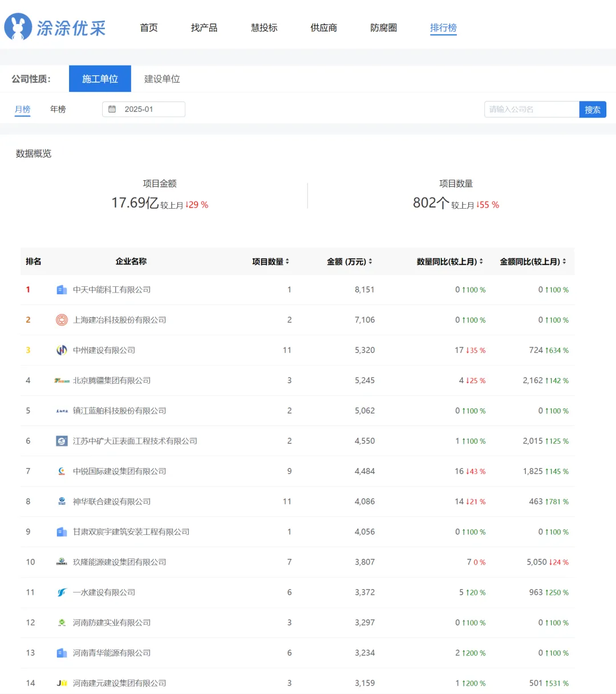This screenshot has width=616, height=694.
Task: Click logo of 河南建元建设集团有限公司
Action: coord(62,683)
